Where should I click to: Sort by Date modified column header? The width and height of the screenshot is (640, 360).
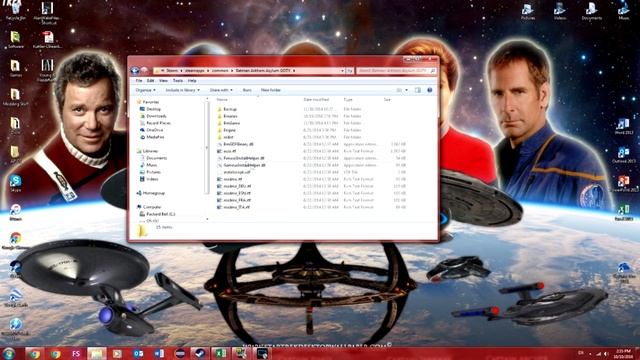316,100
